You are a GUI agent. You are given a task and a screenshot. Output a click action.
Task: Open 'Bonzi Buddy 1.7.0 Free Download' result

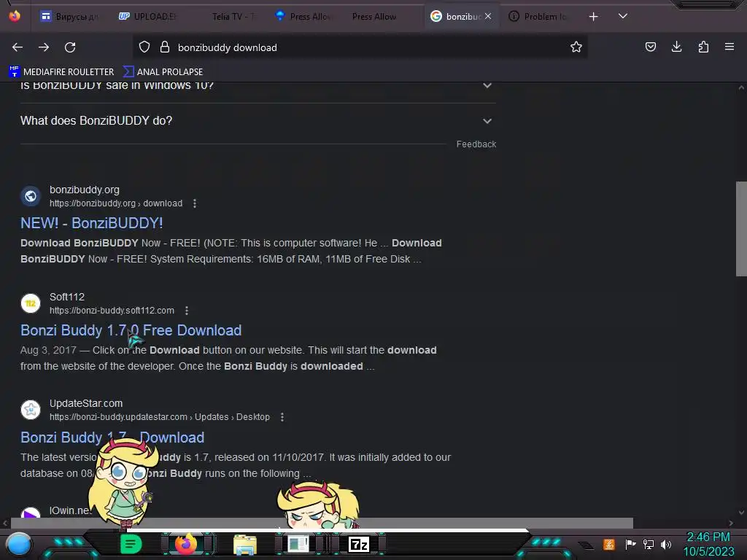point(131,330)
